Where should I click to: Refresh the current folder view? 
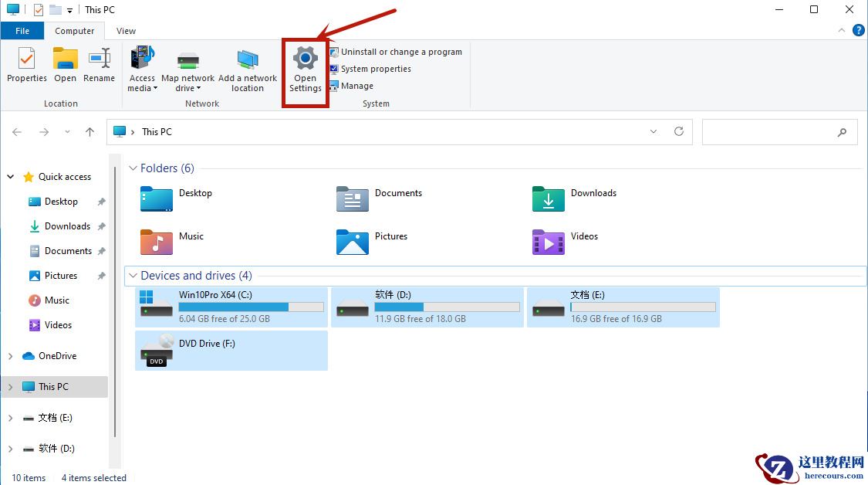[679, 131]
